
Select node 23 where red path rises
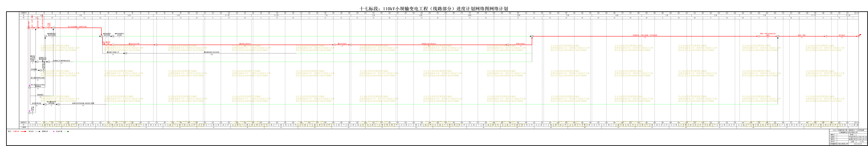pyautogui.click(x=532, y=36)
